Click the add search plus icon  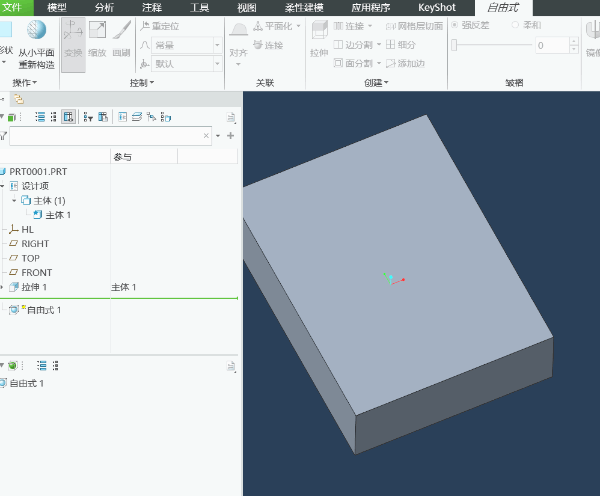[x=230, y=135]
